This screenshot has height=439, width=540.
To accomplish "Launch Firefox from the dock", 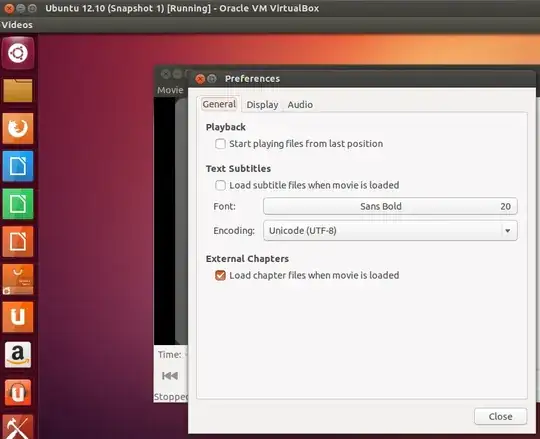I will [18, 128].
